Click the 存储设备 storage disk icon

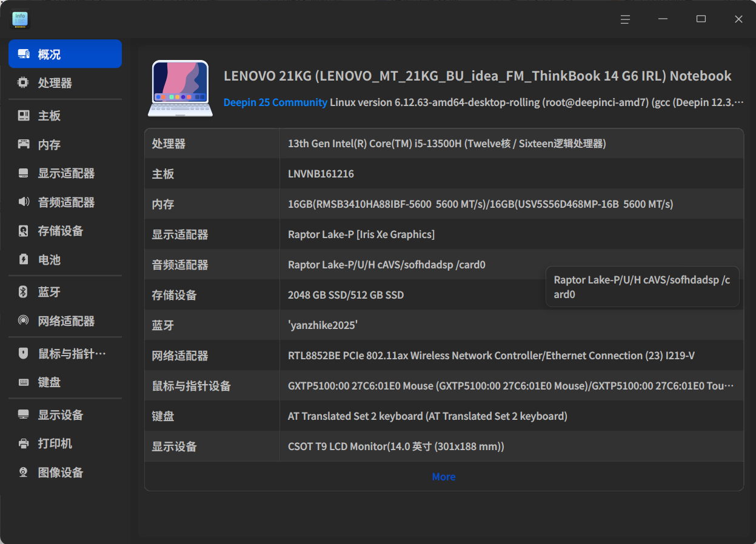click(x=24, y=230)
